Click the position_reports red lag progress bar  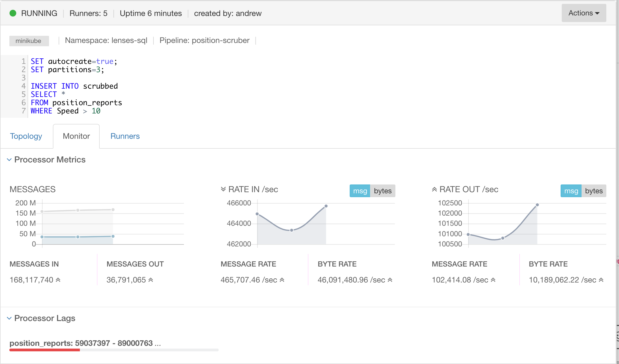(x=45, y=350)
